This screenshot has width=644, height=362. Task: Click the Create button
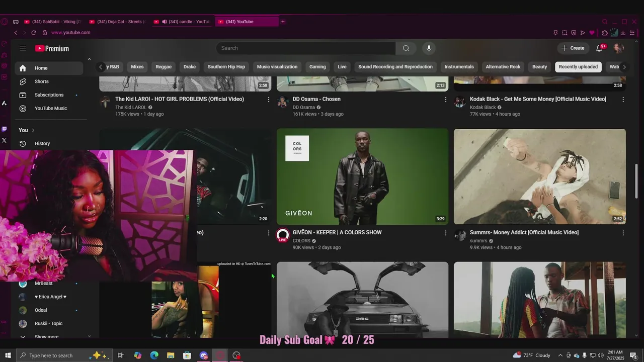[x=573, y=48]
